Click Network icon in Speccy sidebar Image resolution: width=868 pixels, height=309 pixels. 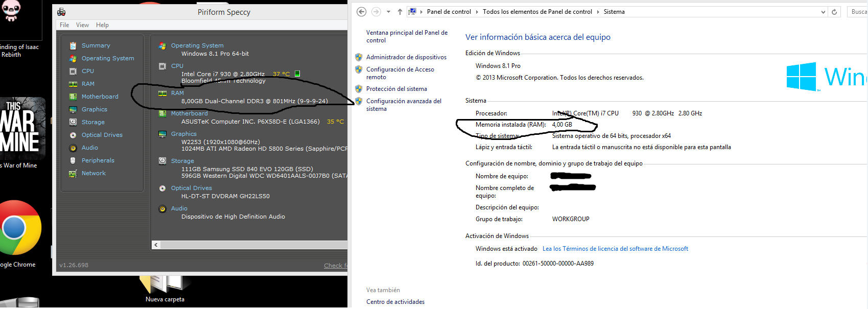click(73, 173)
